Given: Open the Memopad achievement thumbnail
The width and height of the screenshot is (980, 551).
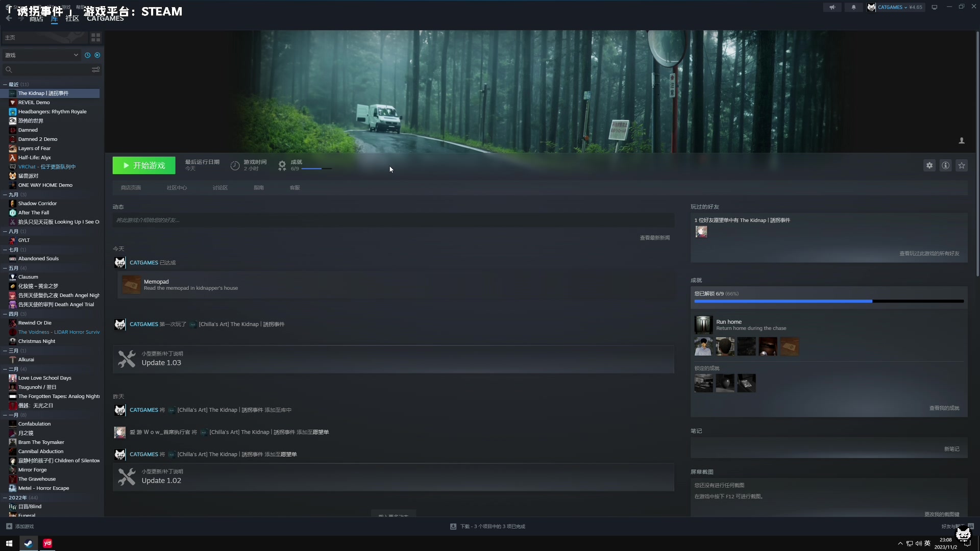Looking at the screenshot, I should point(131,285).
